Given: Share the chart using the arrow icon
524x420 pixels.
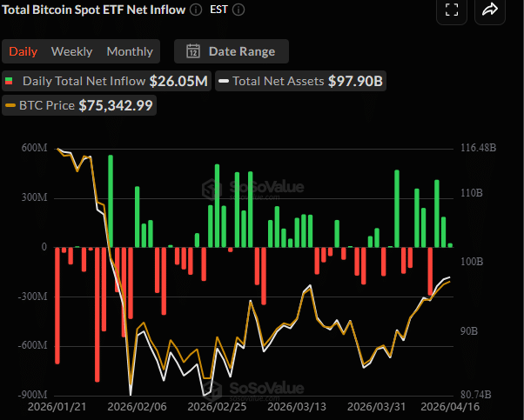Looking at the screenshot, I should (x=490, y=10).
